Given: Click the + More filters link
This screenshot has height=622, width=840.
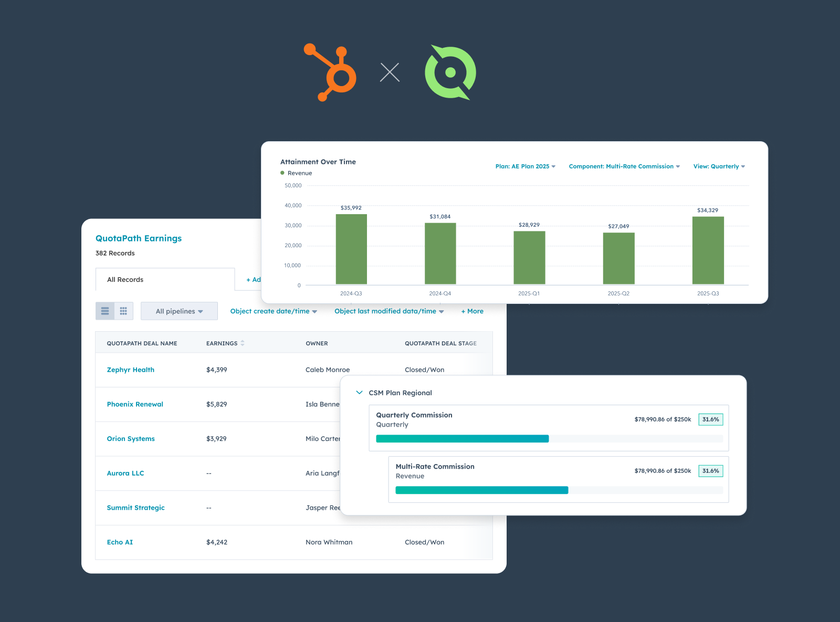Looking at the screenshot, I should tap(472, 311).
